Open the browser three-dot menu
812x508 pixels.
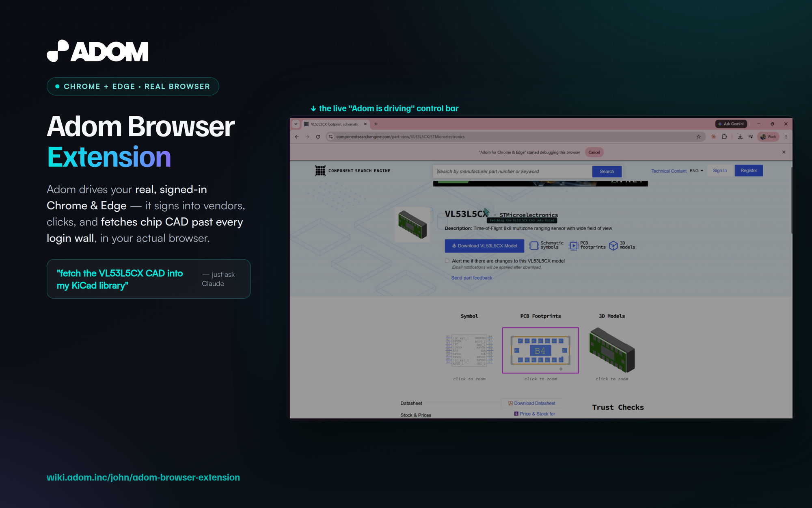(x=786, y=137)
